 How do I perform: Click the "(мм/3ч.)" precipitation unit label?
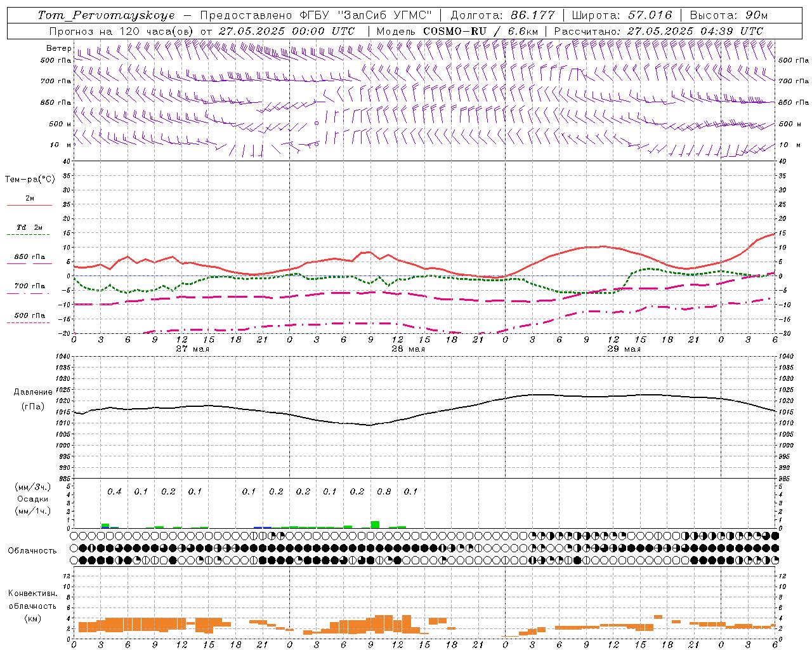[x=32, y=487]
